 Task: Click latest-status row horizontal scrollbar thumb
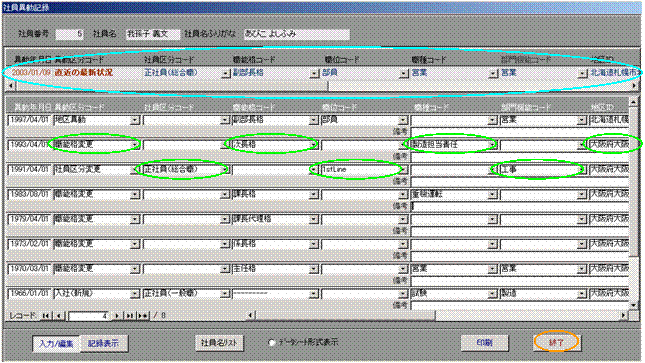click(x=172, y=86)
